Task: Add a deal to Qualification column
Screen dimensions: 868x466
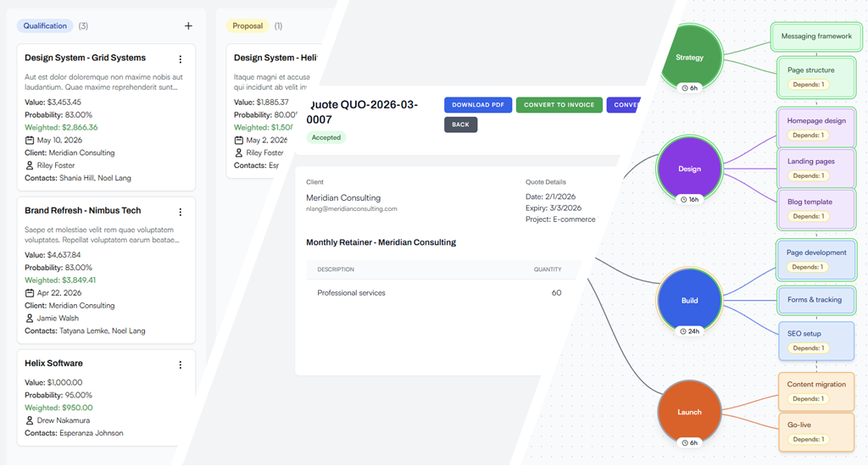Action: pos(188,26)
